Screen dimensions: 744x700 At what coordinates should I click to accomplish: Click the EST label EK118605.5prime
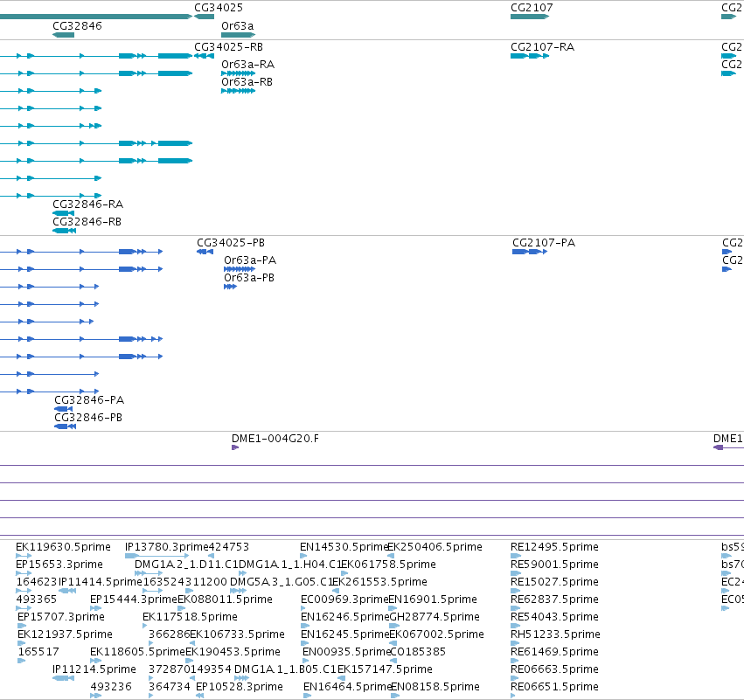(137, 652)
